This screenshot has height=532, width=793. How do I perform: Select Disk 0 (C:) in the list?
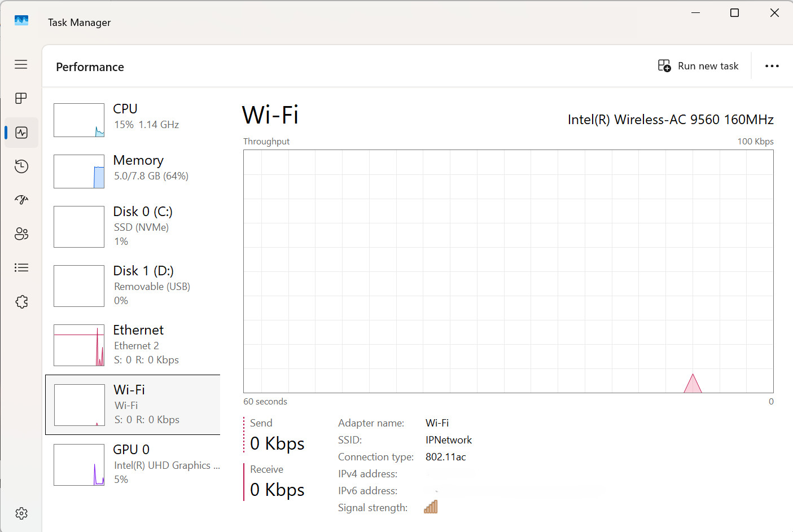point(133,226)
